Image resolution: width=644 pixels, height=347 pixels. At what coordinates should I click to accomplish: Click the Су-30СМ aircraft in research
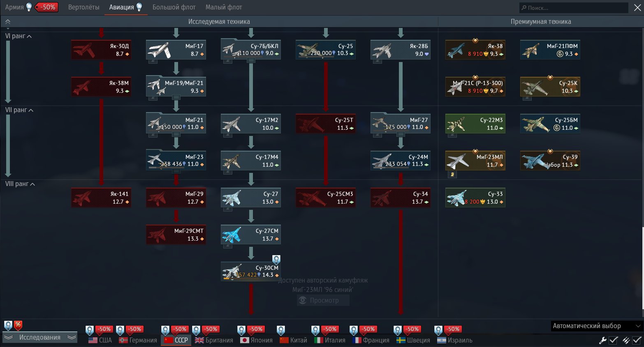click(251, 271)
